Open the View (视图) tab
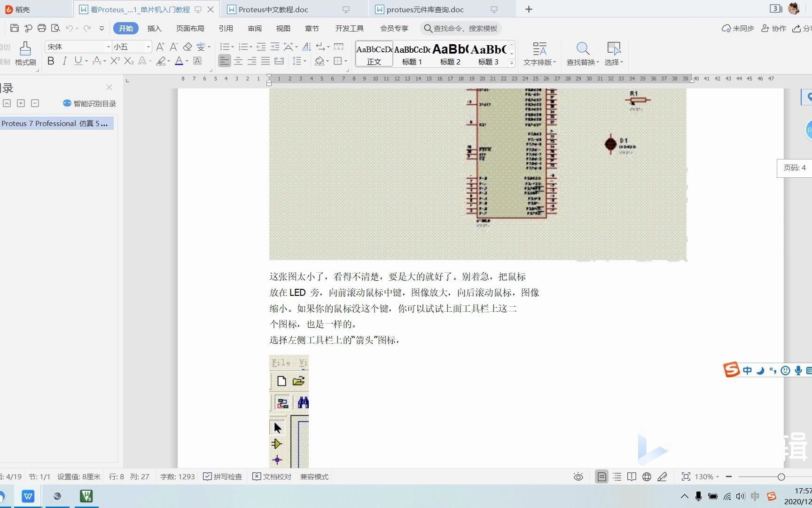Screen dimensions: 812x508 (x=283, y=28)
